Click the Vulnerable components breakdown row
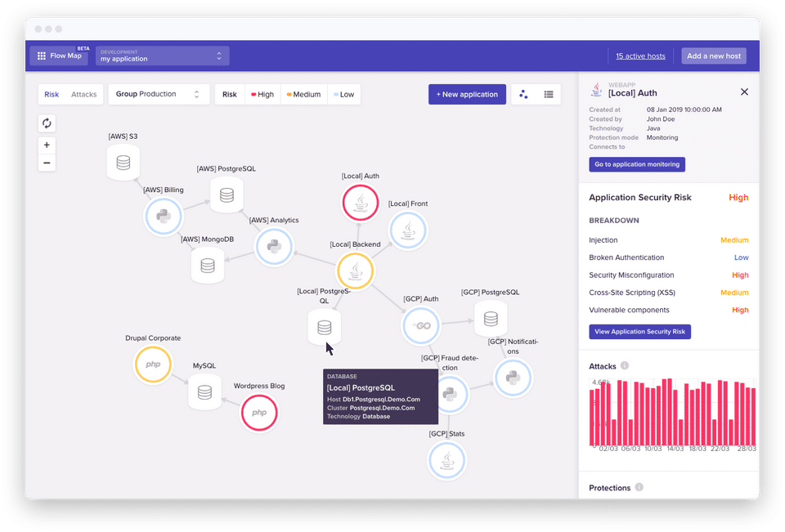 tap(669, 310)
